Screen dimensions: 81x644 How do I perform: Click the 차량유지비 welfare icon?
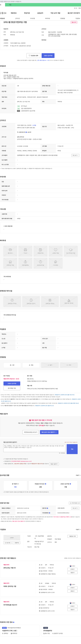coord(40,251)
